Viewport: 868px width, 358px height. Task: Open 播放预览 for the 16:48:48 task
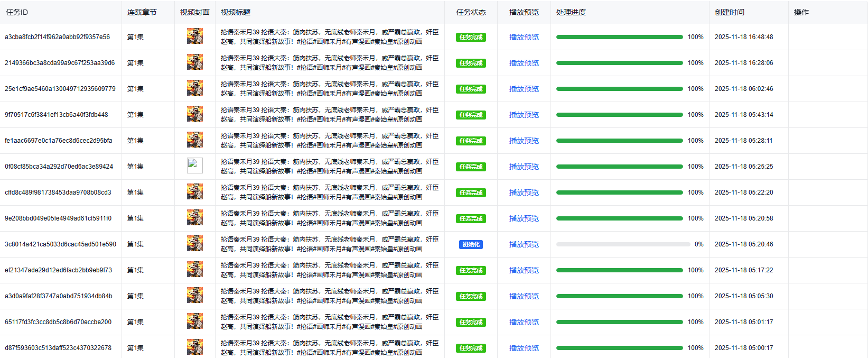pos(524,37)
